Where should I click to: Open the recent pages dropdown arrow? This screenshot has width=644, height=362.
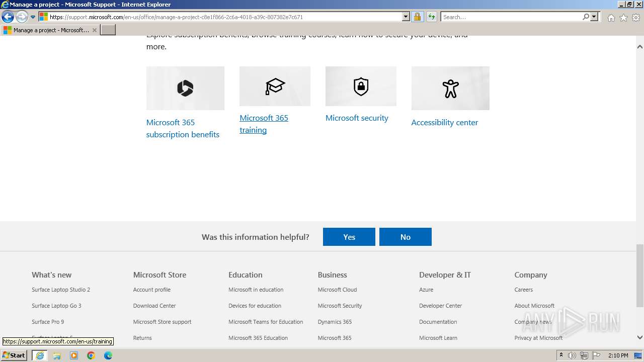pos(33,17)
